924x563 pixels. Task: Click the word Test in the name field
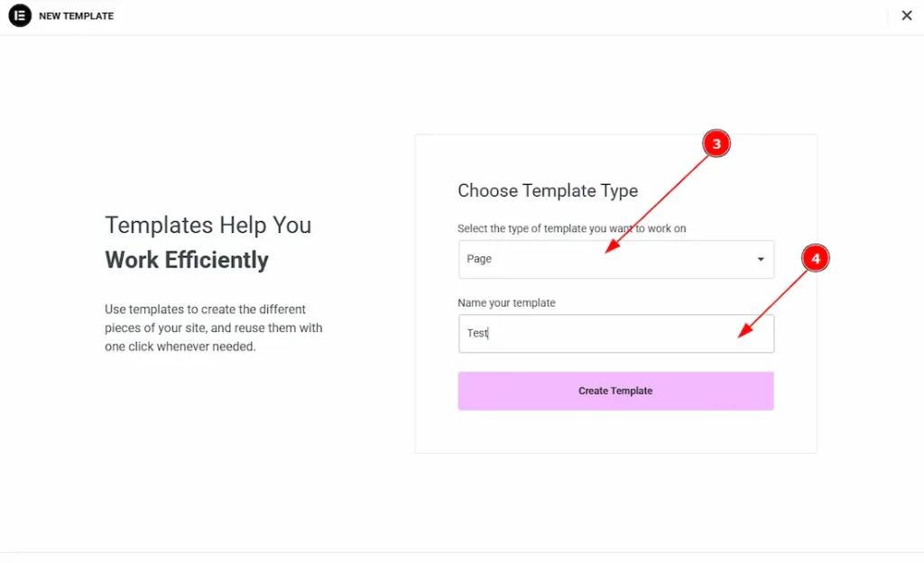point(477,333)
